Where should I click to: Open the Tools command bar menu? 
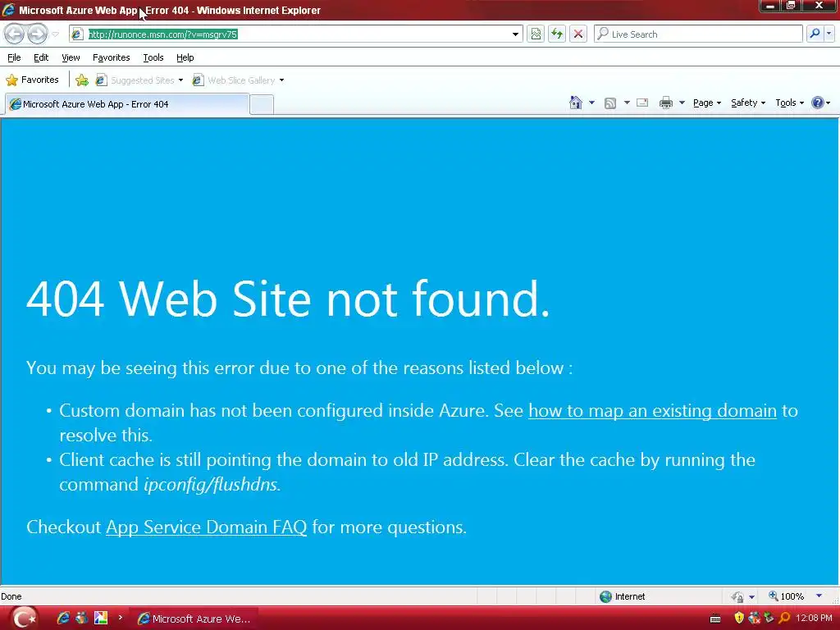coord(790,103)
